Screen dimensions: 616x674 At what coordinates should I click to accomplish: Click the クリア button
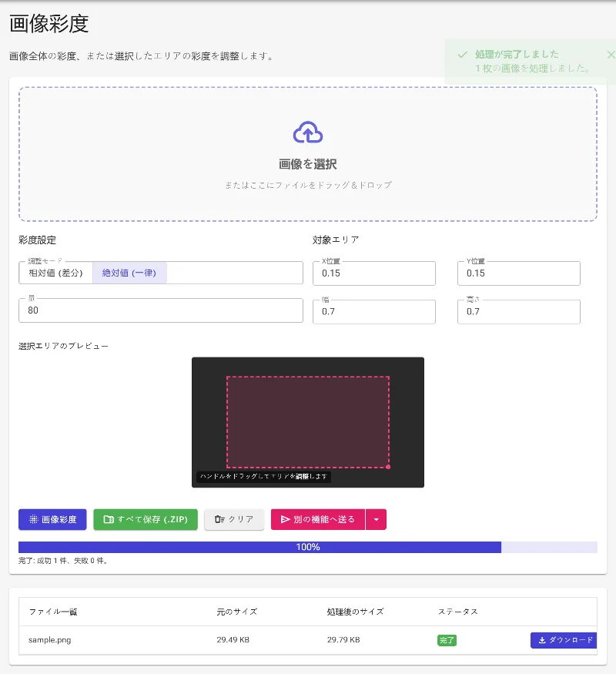tap(234, 519)
